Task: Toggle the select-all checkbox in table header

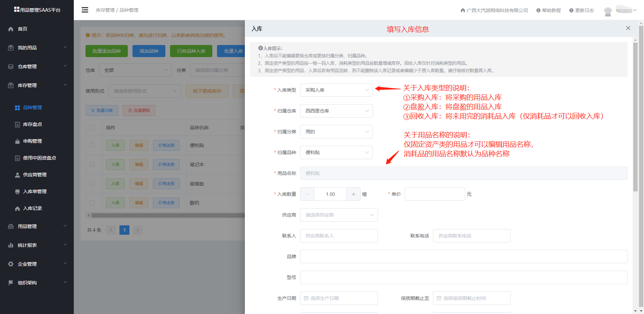Action: 92,128
